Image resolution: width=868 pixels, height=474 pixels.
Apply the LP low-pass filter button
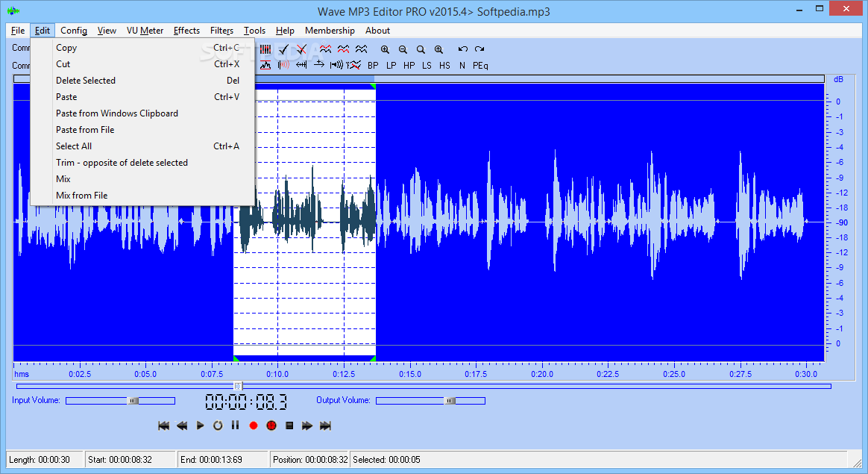pos(391,66)
